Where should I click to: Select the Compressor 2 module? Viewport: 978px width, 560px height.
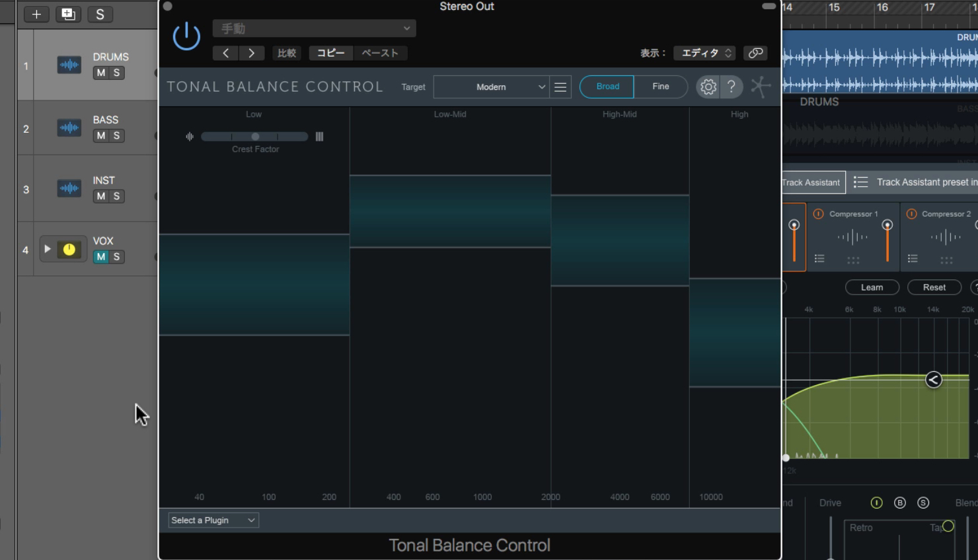[x=939, y=237]
